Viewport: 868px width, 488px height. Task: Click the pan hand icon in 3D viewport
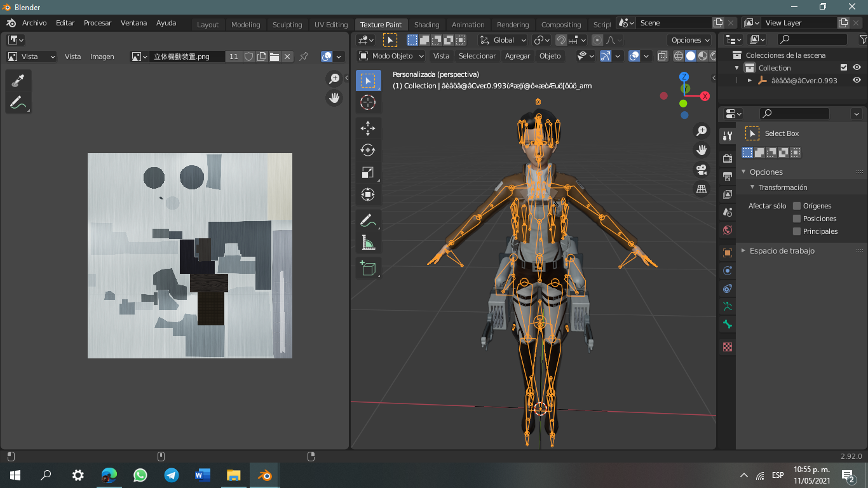click(702, 150)
